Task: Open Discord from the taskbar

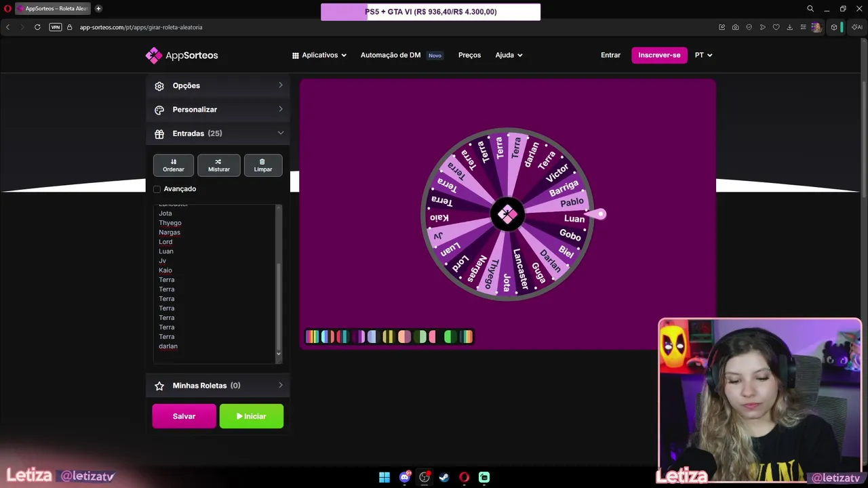Action: (x=405, y=477)
